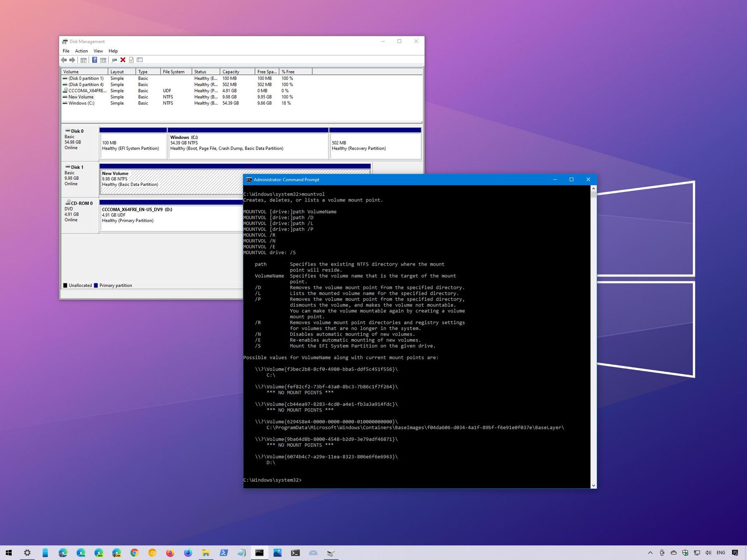Open File Explorer from the taskbar
747x560 pixels.
point(205,553)
